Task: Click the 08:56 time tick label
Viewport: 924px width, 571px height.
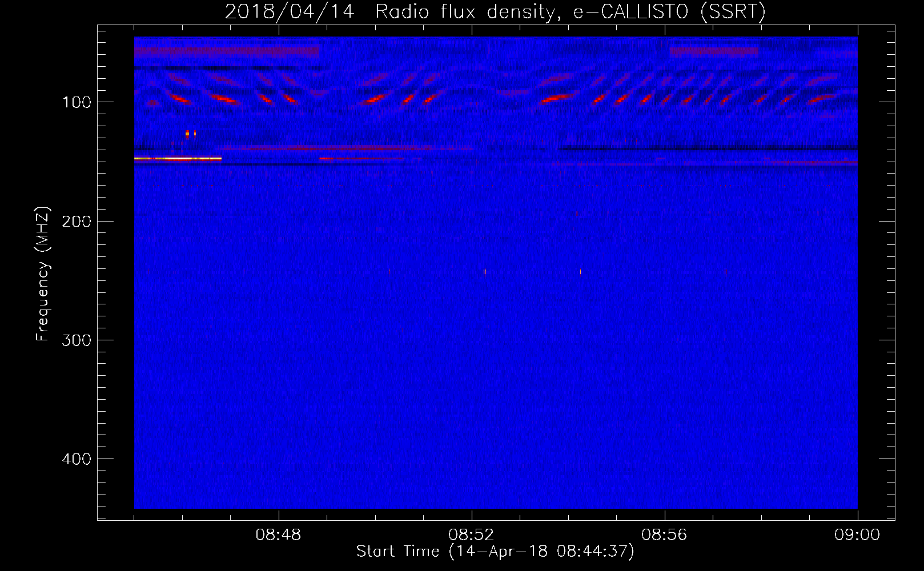Action: (664, 535)
